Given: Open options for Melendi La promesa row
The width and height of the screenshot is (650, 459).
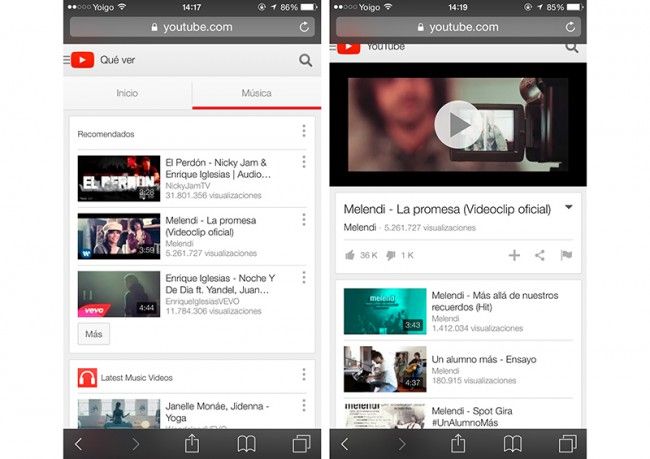Looking at the screenshot, I should 304,219.
